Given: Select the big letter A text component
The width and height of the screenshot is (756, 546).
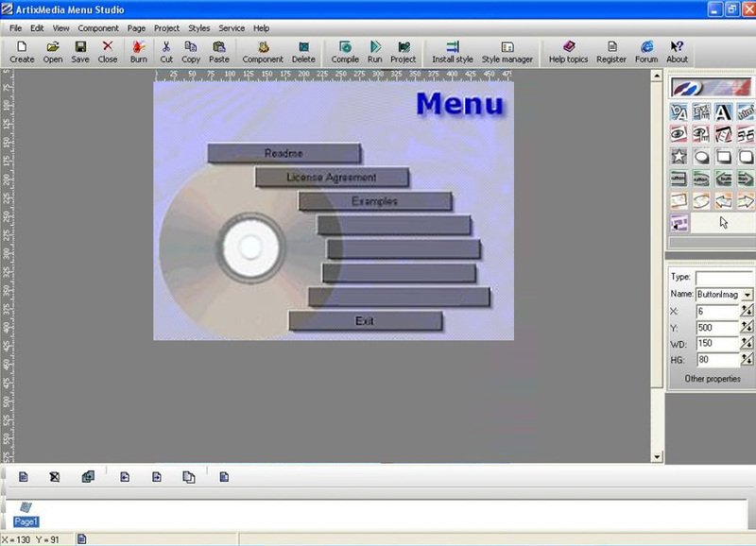Looking at the screenshot, I should click(x=723, y=112).
